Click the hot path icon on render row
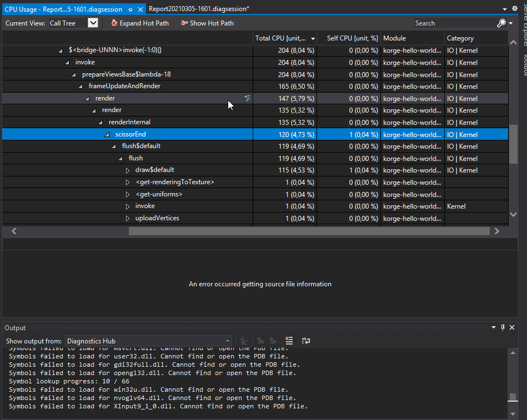 pos(247,98)
